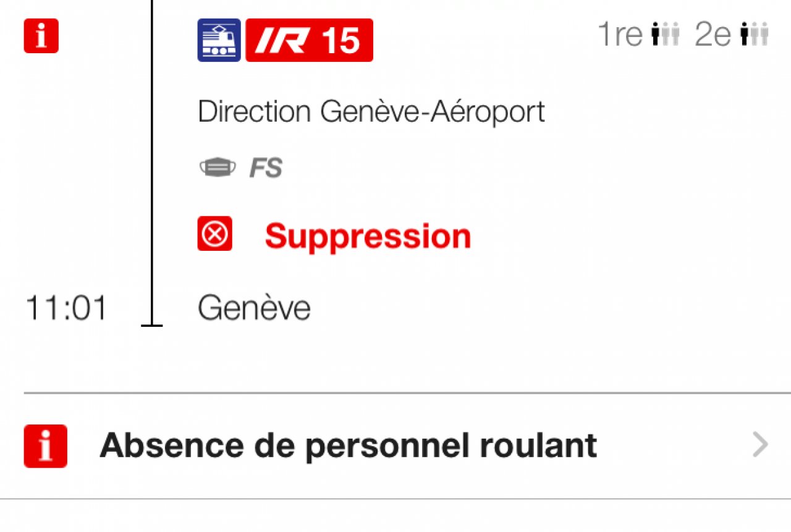Viewport: 791px width, 532px height.
Task: Click the red Suppression status label
Action: [368, 236]
